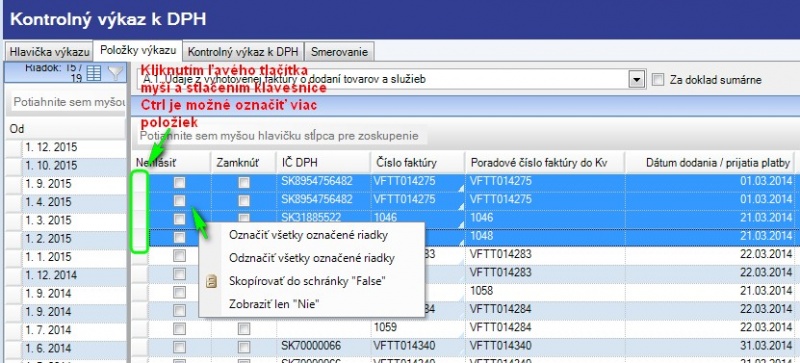Click the A.1. Údaje z vyhotovenej faktúry combo box
Image resolution: width=800 pixels, height=363 pixels.
[x=391, y=80]
